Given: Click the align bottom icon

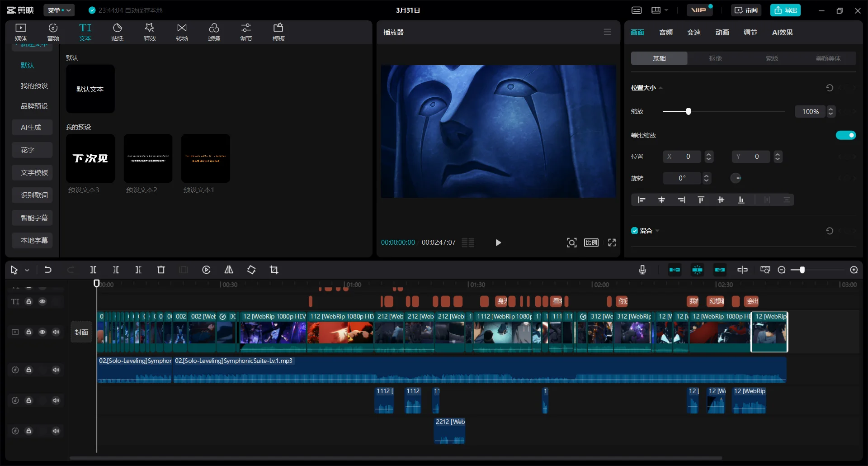Looking at the screenshot, I should [741, 200].
